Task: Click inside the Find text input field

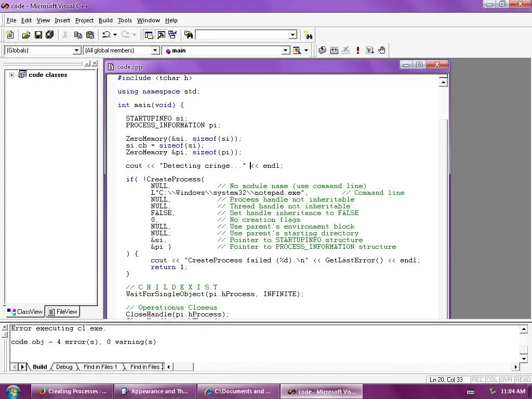Action: click(242, 35)
